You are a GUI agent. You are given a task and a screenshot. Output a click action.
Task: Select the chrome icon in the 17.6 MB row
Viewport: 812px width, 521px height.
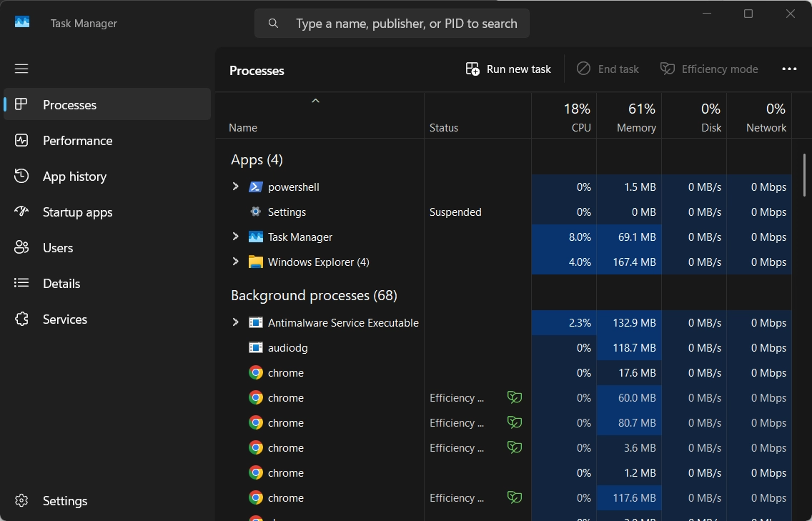pyautogui.click(x=255, y=373)
